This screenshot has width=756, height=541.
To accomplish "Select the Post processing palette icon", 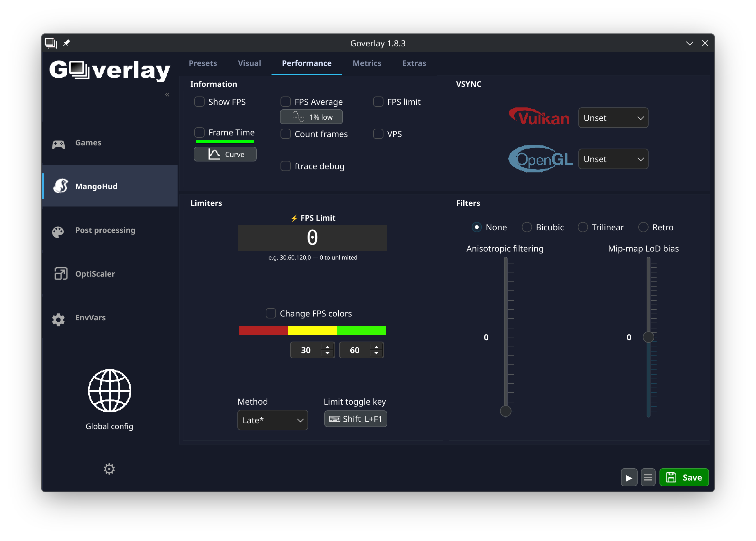I will tap(58, 232).
